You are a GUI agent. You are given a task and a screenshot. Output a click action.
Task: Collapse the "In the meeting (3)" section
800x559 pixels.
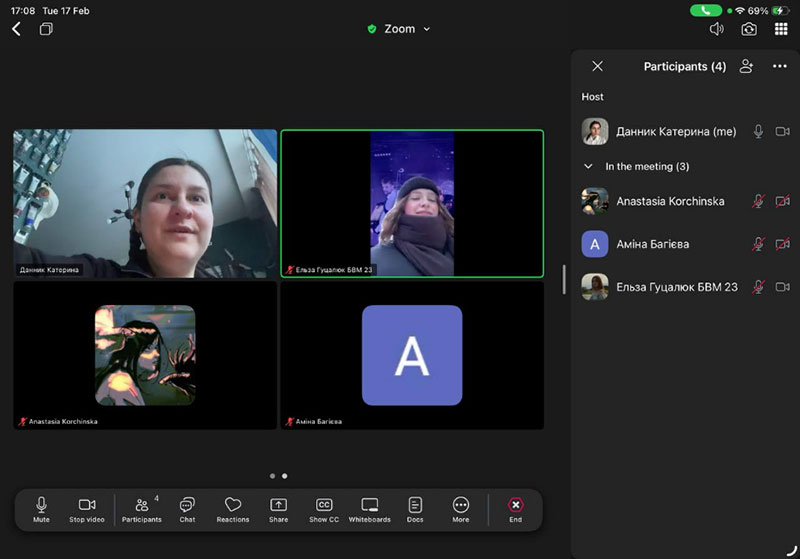589,167
